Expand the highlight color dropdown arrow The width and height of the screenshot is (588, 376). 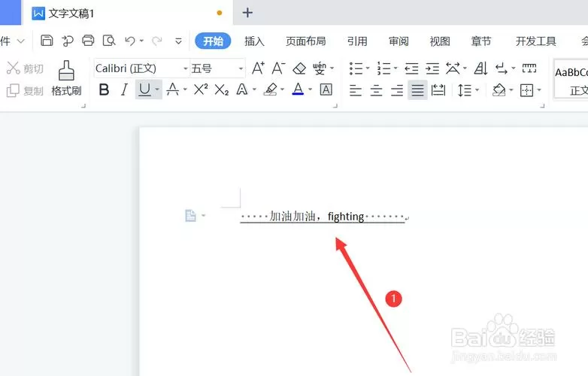282,89
